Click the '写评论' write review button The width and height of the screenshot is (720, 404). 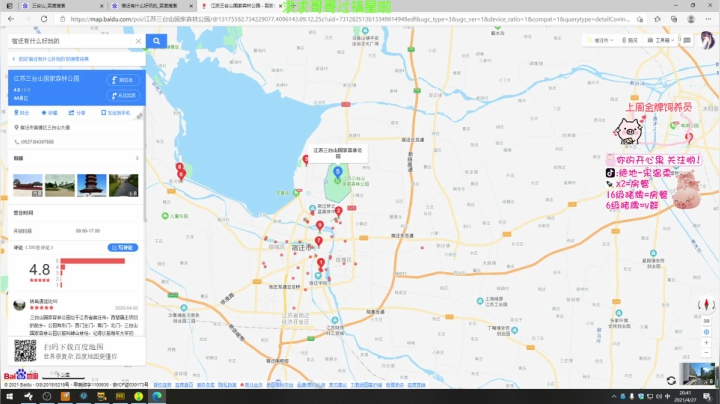point(123,247)
